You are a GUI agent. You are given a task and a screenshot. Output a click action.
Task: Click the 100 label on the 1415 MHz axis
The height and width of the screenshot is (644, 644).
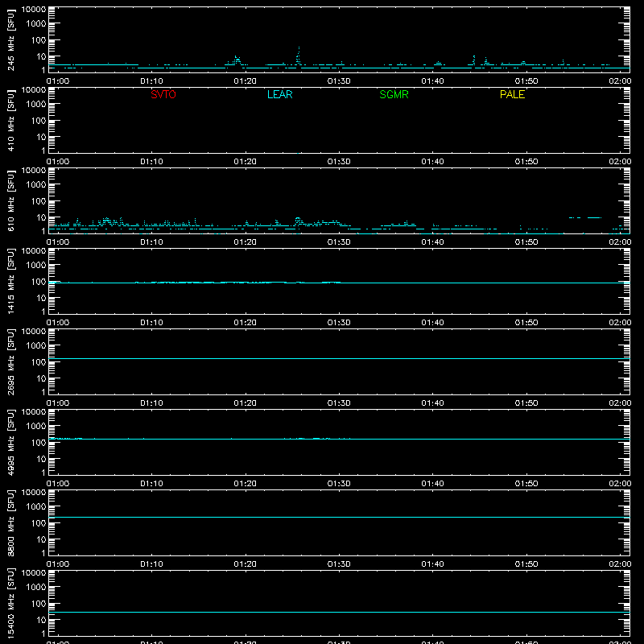pos(39,282)
